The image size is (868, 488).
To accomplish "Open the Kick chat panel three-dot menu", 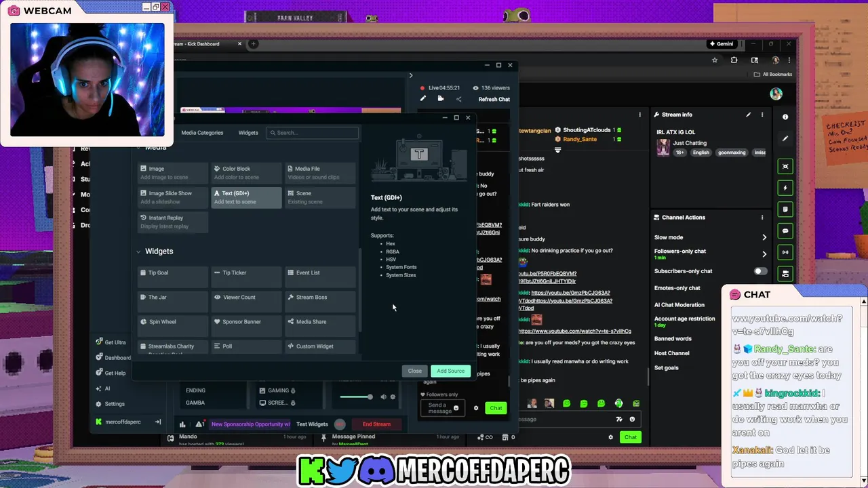I will click(639, 115).
